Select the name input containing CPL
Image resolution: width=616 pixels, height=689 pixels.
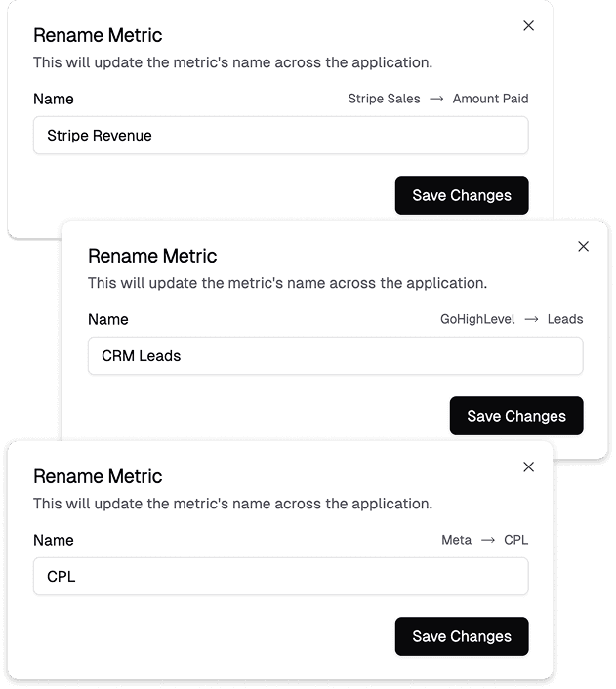click(281, 577)
